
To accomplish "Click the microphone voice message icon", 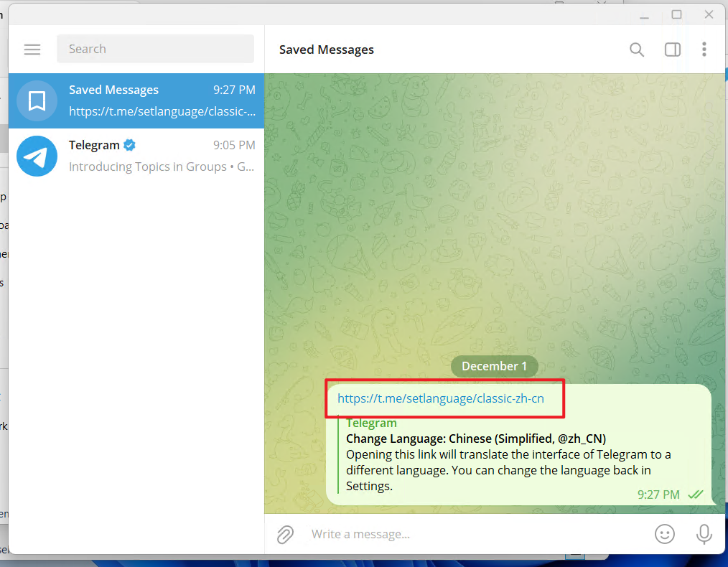I will coord(704,534).
